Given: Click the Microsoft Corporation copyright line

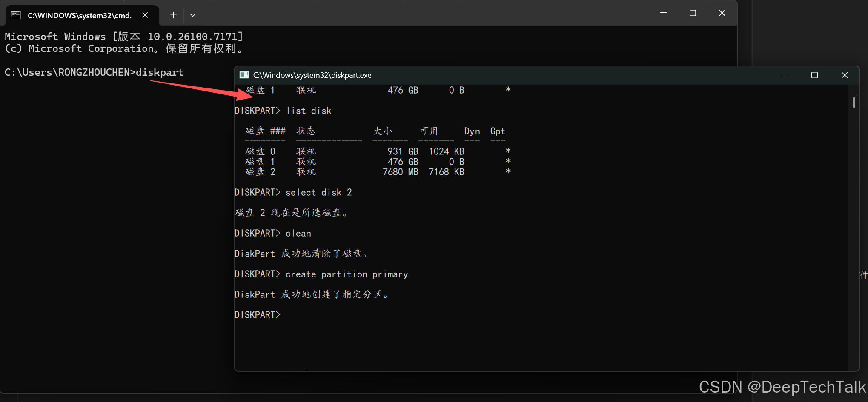Looking at the screenshot, I should tap(124, 48).
